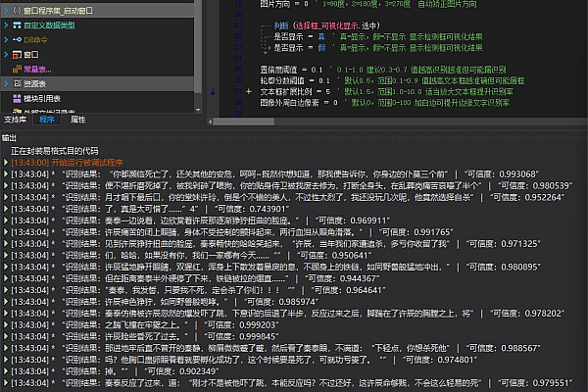The height and width of the screenshot is (392, 588).
Task: Click output text with 可信度 0.979551
Action: (x=291, y=383)
